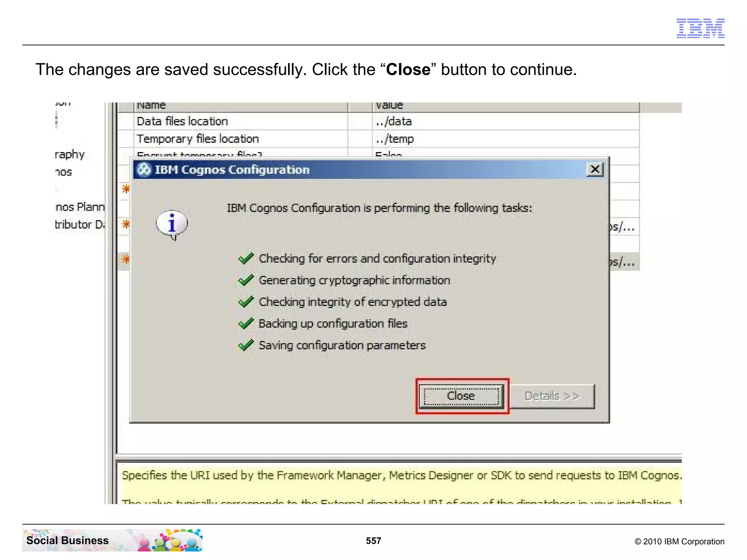747x560 pixels.
Task: Click the topmost orange asterisk marker
Action: tap(125, 188)
